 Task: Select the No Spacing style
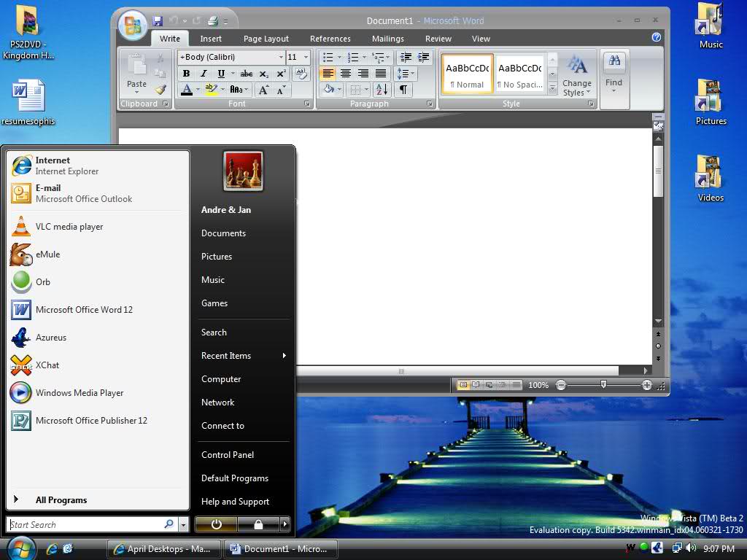click(519, 75)
